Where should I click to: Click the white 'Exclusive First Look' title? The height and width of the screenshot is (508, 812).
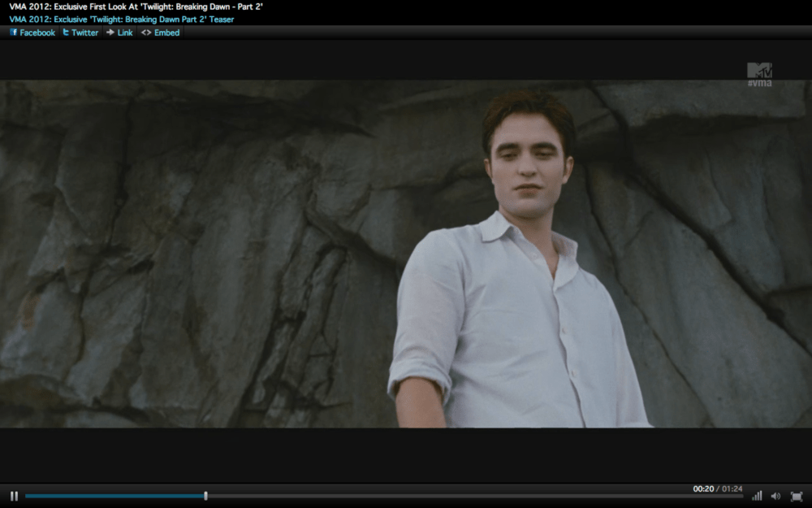(136, 7)
